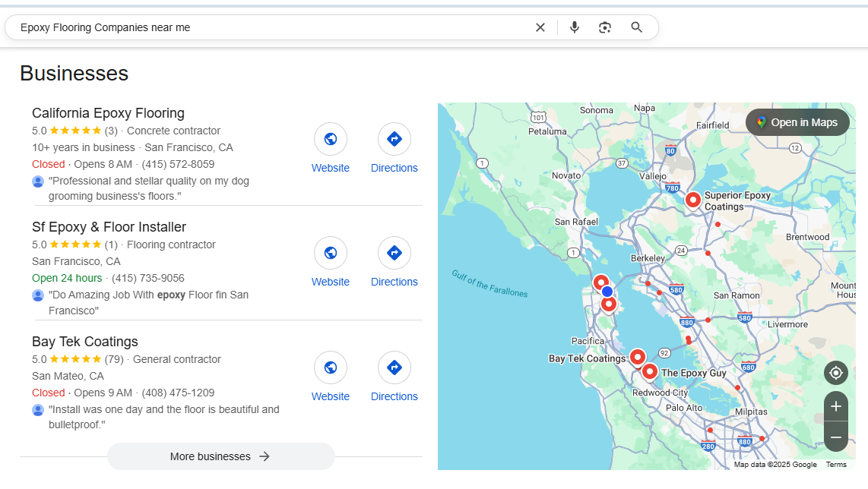This screenshot has height=489, width=868.
Task: Select Superior Epoxy Coatings map pin
Action: 692,200
